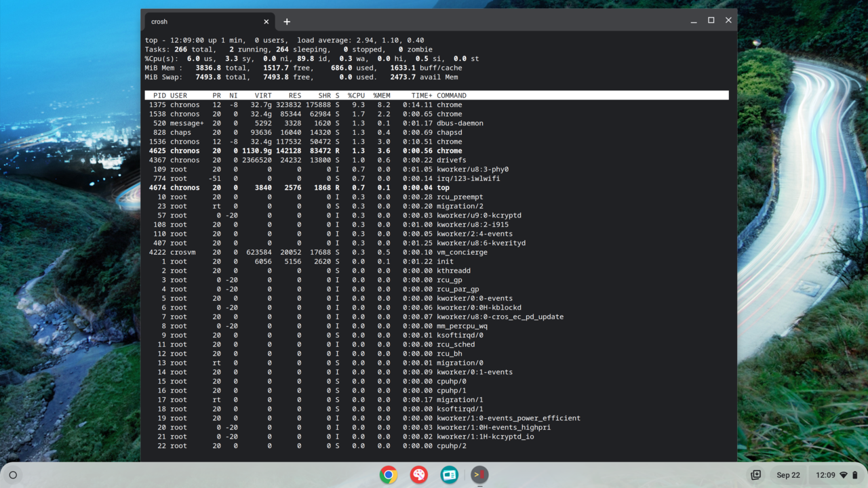Click the PID column header
Image resolution: width=868 pixels, height=488 pixels.
click(x=159, y=96)
